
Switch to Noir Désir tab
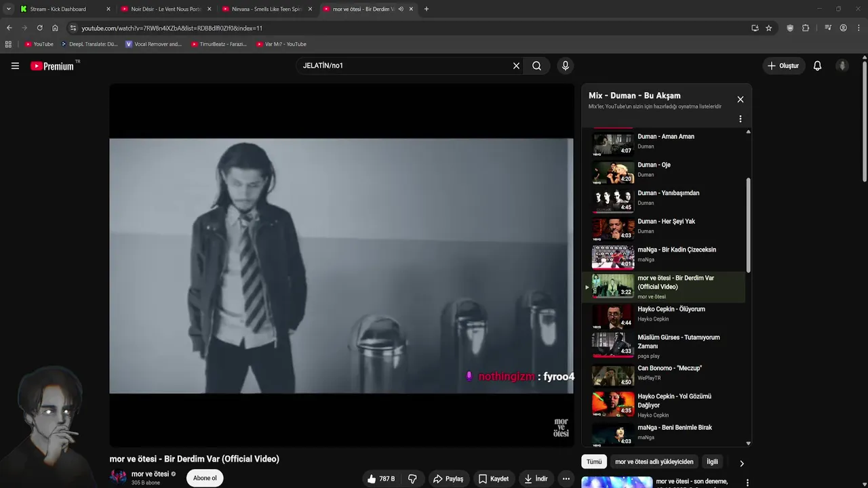pyautogui.click(x=165, y=9)
